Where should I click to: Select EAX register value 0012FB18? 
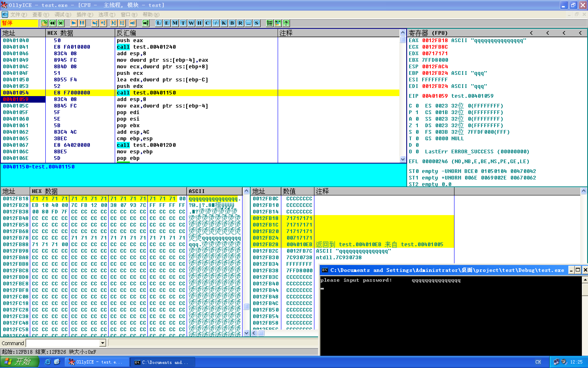coord(435,40)
